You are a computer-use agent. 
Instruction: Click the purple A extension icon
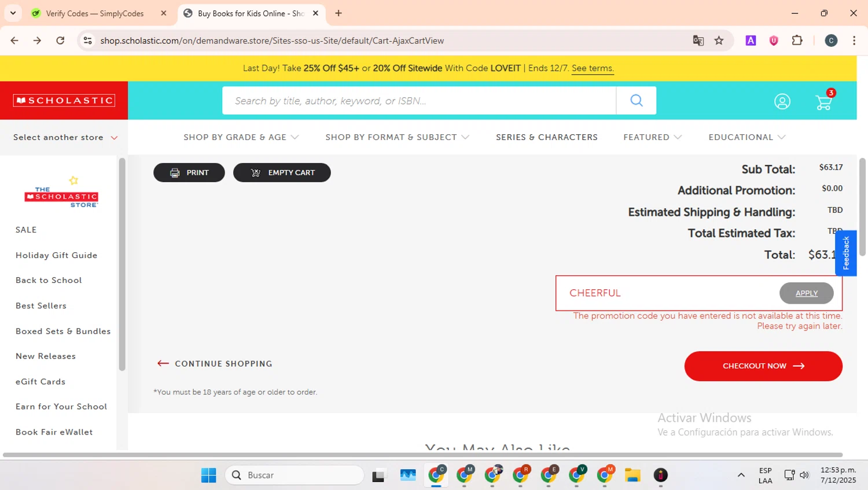[751, 40]
